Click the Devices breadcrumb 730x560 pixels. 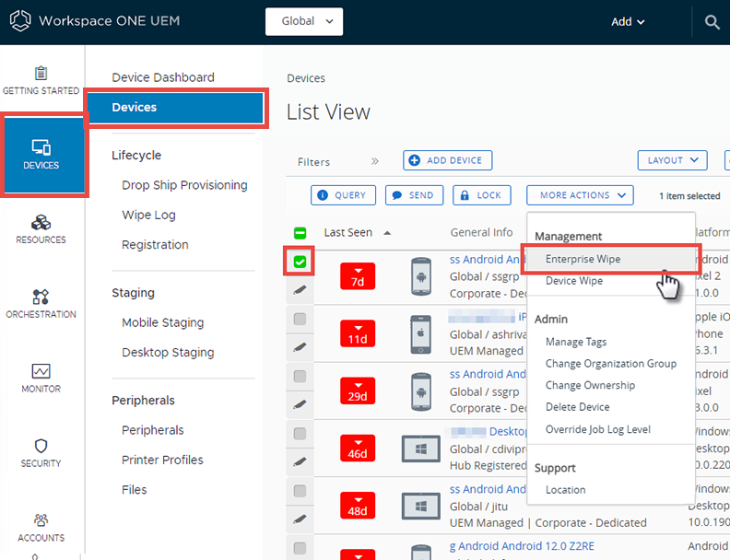click(306, 78)
